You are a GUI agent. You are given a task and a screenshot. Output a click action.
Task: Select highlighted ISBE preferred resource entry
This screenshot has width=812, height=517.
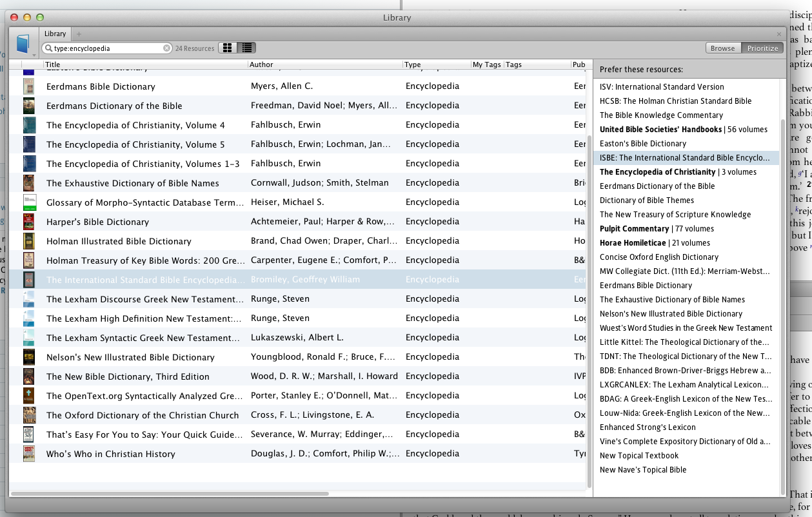pos(686,158)
